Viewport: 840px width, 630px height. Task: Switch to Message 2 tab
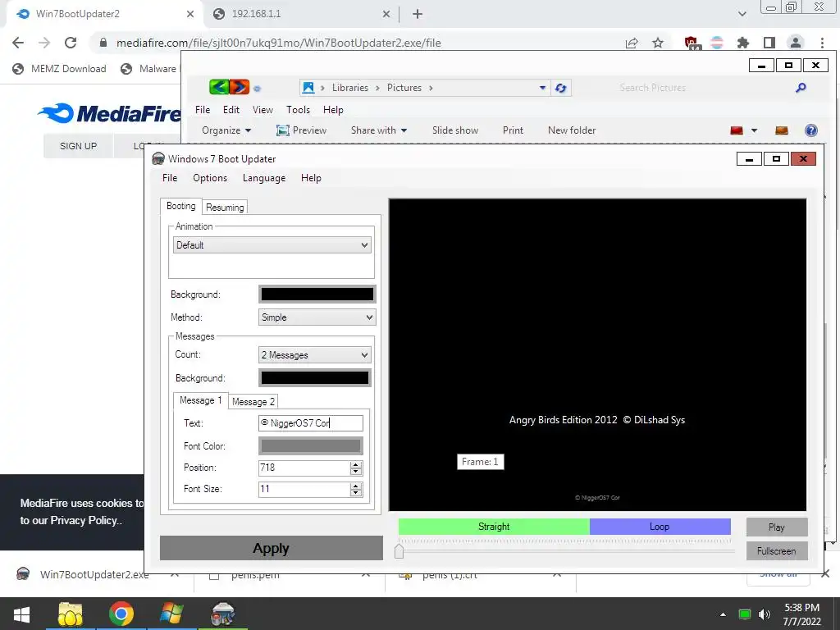point(253,402)
